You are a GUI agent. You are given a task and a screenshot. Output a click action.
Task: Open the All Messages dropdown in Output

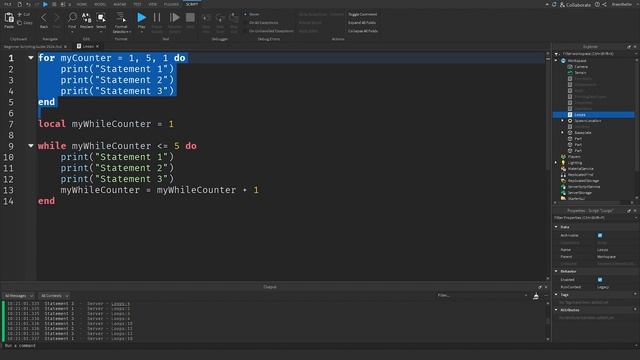click(x=18, y=296)
